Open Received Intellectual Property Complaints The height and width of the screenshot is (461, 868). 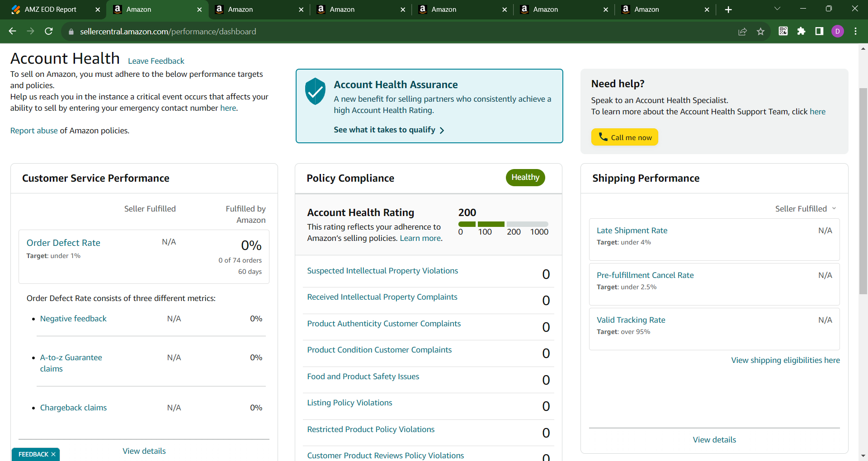click(x=382, y=297)
